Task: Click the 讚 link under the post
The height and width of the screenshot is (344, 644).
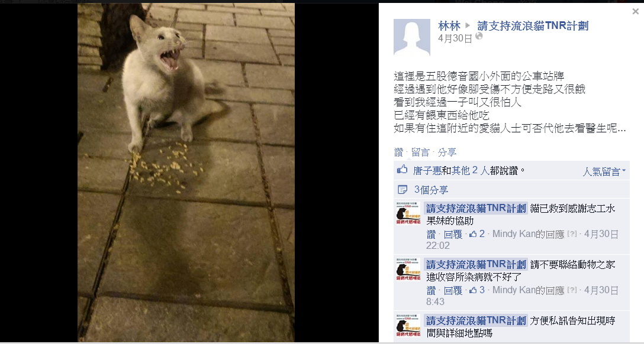Action: click(x=398, y=152)
